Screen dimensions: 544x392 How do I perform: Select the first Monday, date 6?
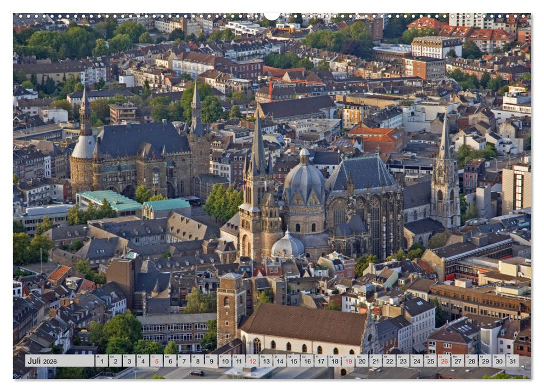169,360
